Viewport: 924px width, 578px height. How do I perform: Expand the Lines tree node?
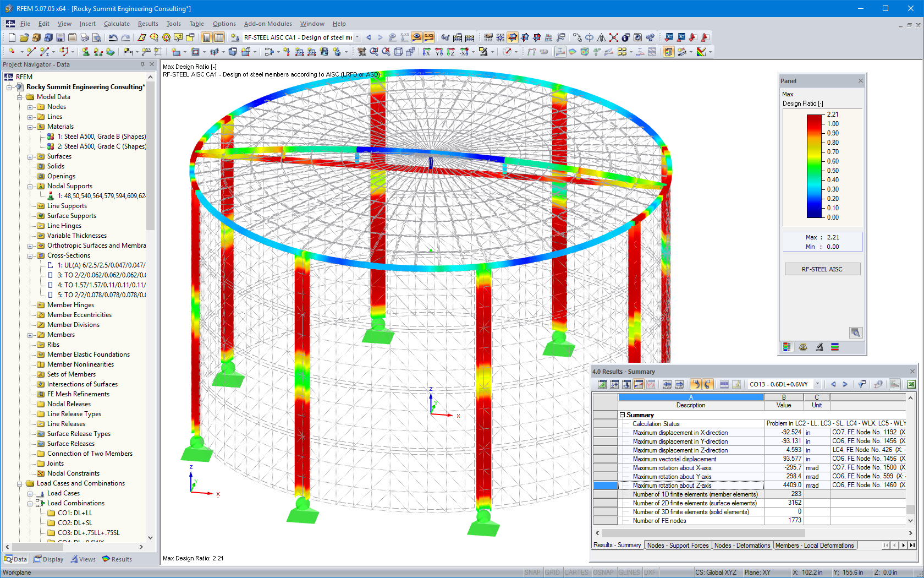click(x=30, y=117)
